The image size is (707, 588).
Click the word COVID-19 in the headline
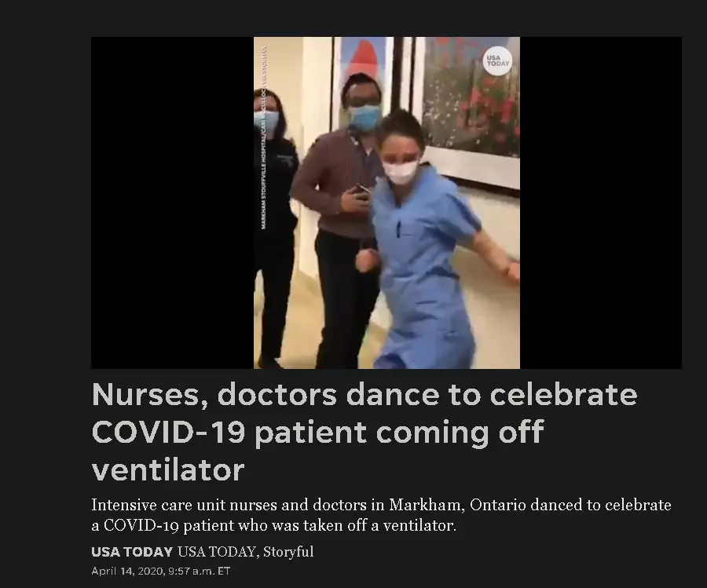pos(169,432)
